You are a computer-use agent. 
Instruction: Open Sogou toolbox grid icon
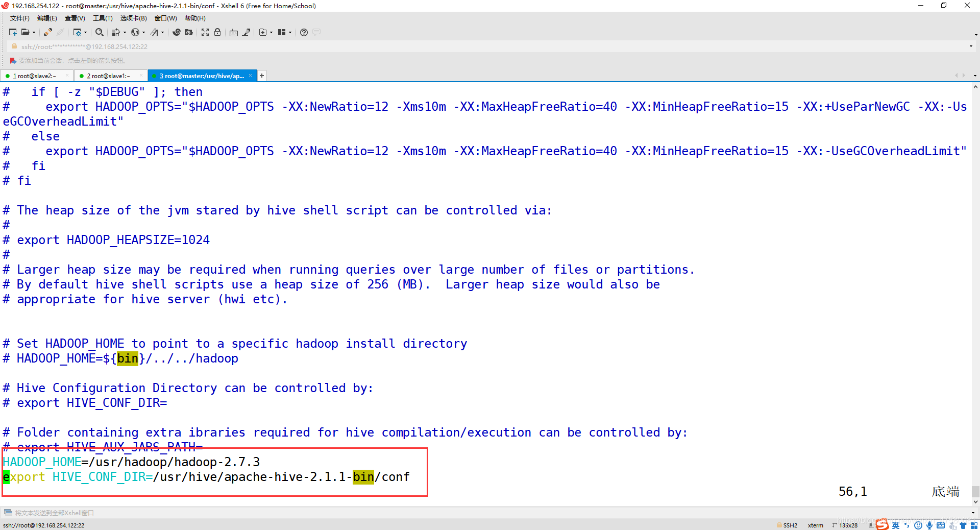point(974,525)
